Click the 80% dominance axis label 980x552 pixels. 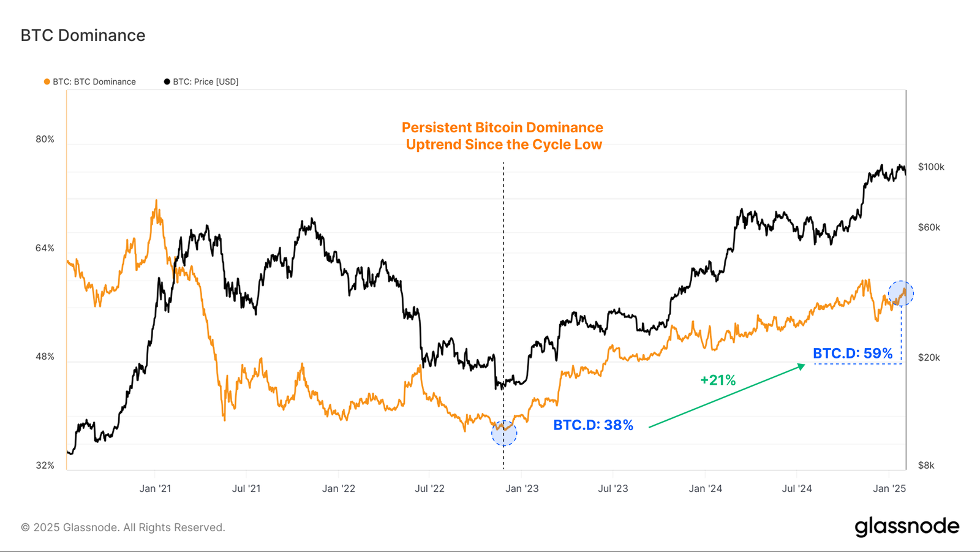pyautogui.click(x=45, y=139)
